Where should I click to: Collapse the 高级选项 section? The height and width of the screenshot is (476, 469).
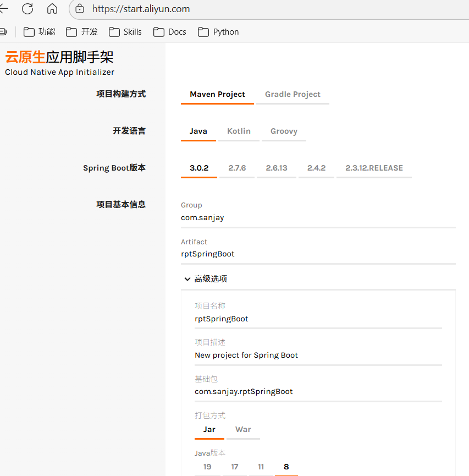[206, 278]
